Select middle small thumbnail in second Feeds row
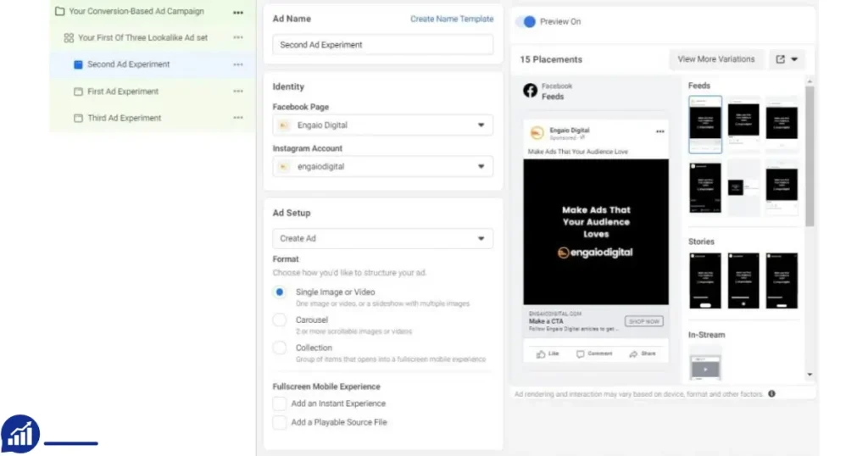 pyautogui.click(x=743, y=187)
